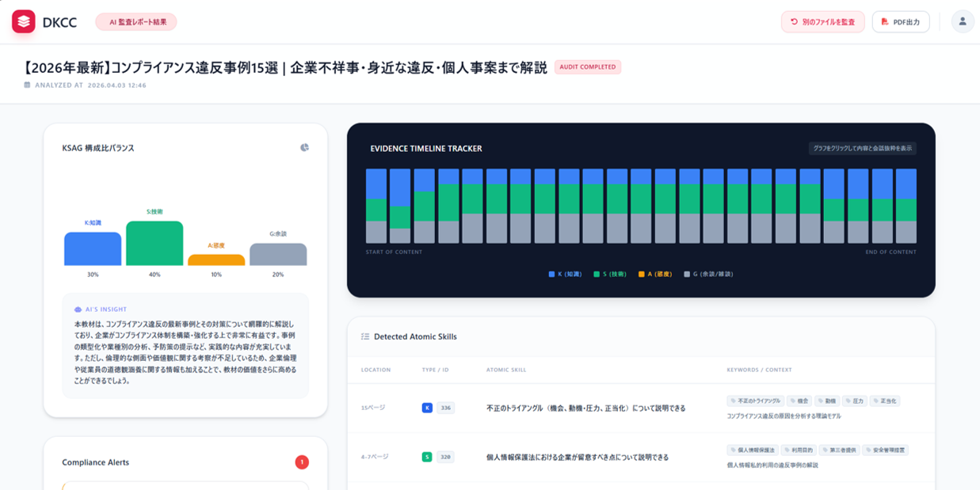980x490 pixels.
Task: Click the 336 skill ID chip
Action: [x=446, y=408]
